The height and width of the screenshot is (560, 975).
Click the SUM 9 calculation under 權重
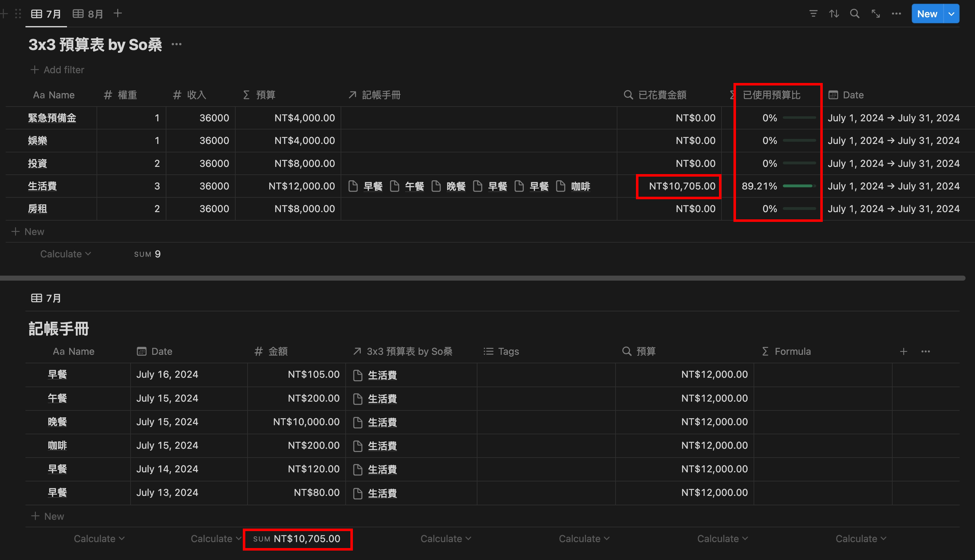point(148,254)
